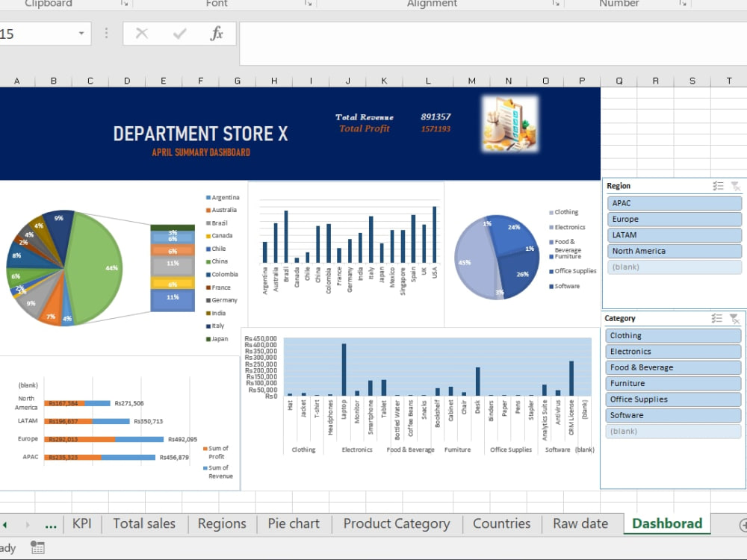747x560 pixels.
Task: Select (blank) in Category slicer
Action: click(673, 432)
